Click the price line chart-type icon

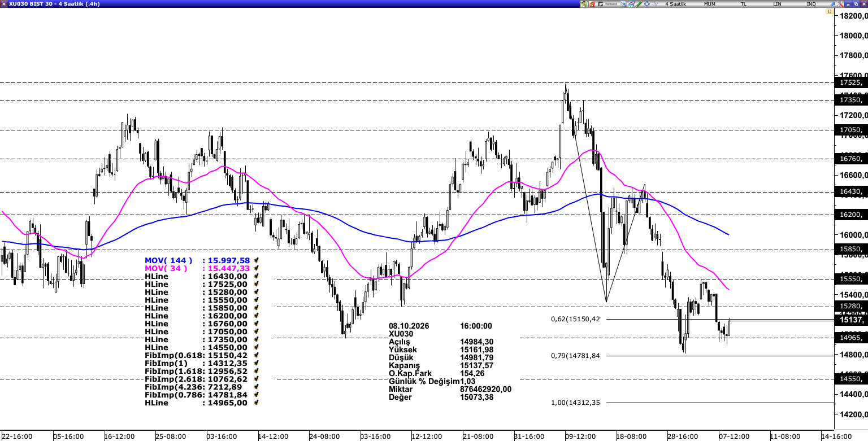click(654, 4)
